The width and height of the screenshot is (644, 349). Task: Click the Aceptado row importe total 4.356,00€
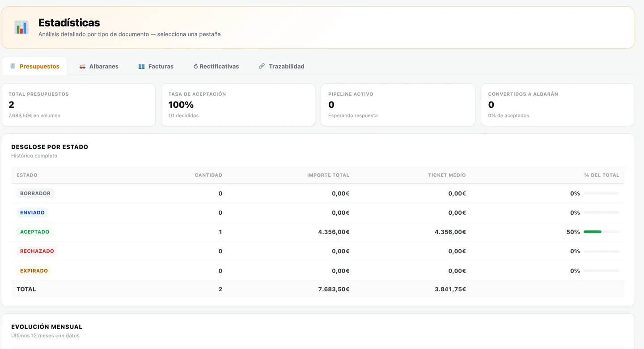(334, 232)
